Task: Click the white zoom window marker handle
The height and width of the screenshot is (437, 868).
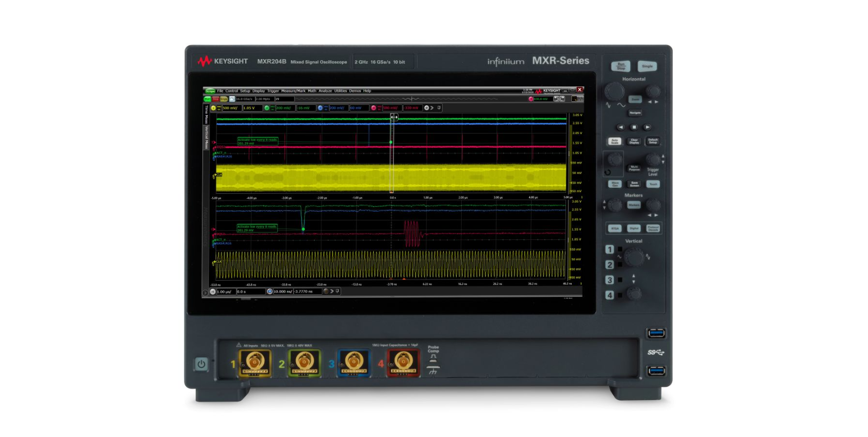Action: pyautogui.click(x=394, y=117)
